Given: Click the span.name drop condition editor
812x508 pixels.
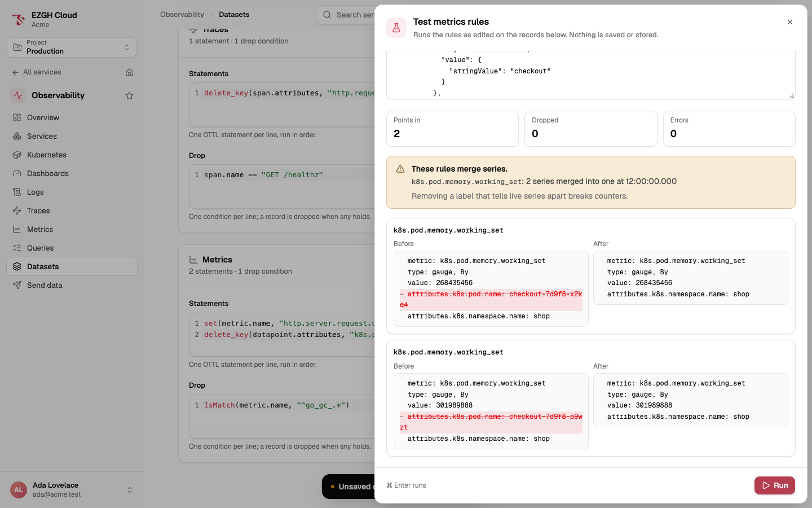Looking at the screenshot, I should [x=282, y=186].
